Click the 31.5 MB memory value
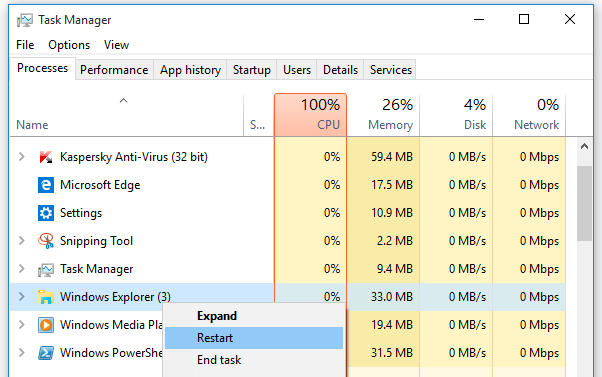The height and width of the screenshot is (377, 602). click(392, 353)
